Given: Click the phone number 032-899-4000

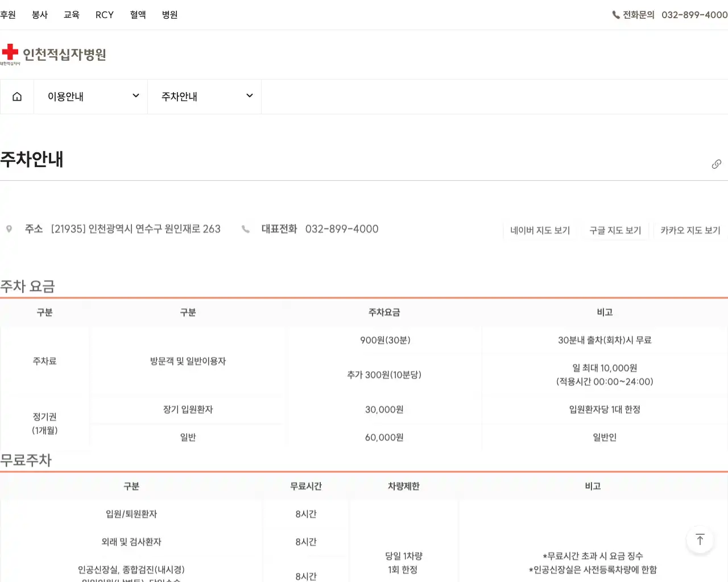Looking at the screenshot, I should (694, 15).
